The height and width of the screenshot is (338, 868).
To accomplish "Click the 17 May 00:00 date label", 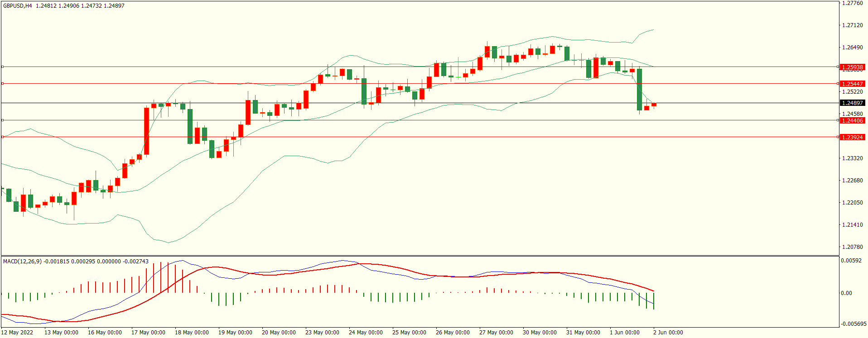I will tap(148, 333).
